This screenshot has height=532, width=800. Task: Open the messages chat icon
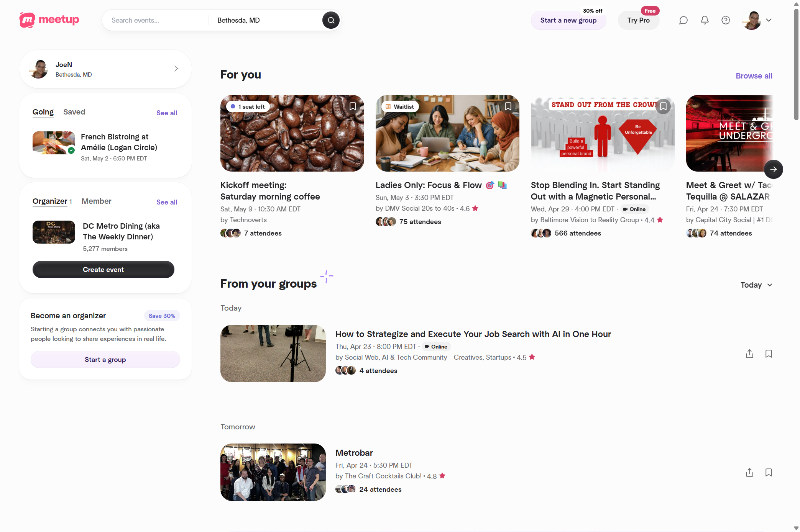coord(683,20)
